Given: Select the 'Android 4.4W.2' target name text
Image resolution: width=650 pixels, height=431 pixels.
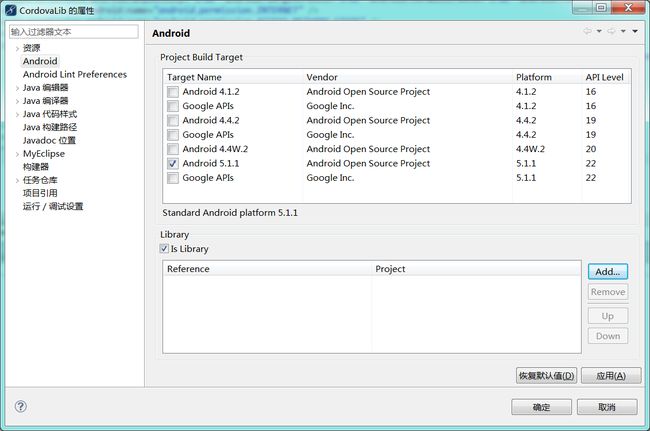Looking at the screenshot, I should (215, 149).
